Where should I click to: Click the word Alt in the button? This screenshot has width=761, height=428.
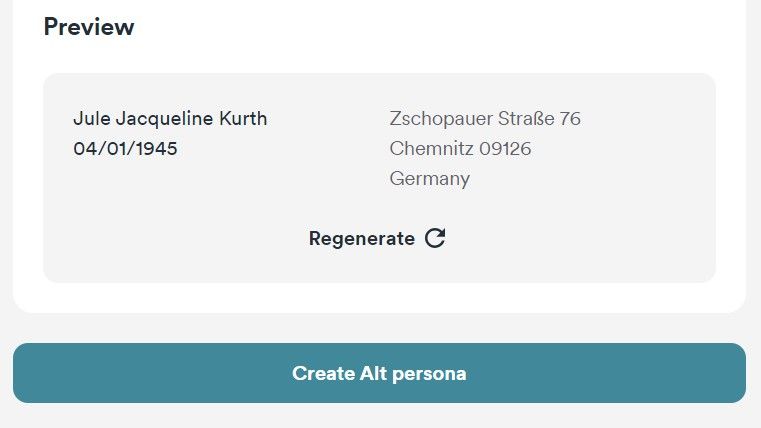tap(371, 374)
